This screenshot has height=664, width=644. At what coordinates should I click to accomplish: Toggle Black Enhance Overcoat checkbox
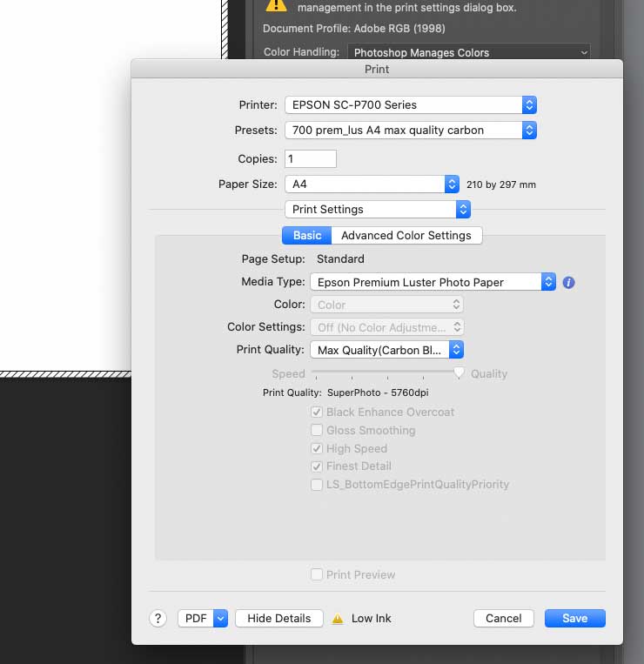(x=317, y=412)
